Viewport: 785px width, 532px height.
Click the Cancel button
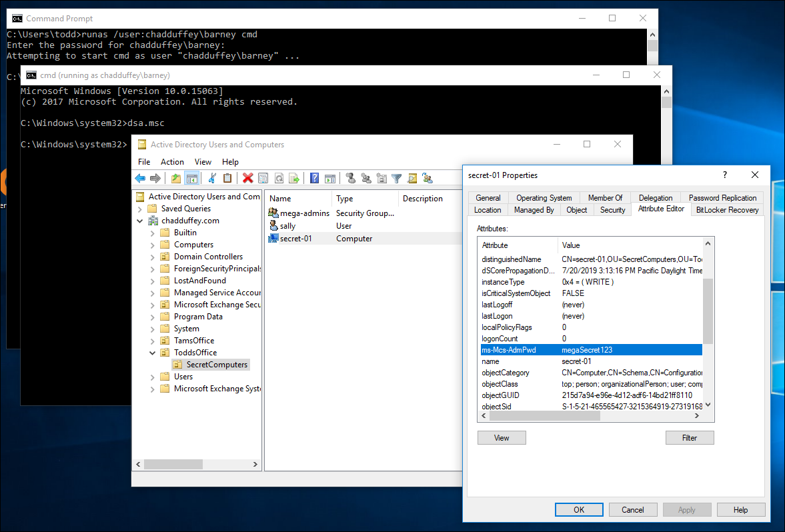(633, 509)
